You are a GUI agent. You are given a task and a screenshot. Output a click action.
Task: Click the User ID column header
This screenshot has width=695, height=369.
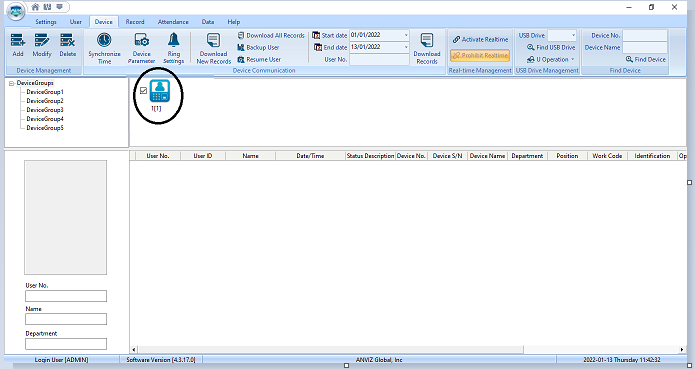pyautogui.click(x=203, y=156)
